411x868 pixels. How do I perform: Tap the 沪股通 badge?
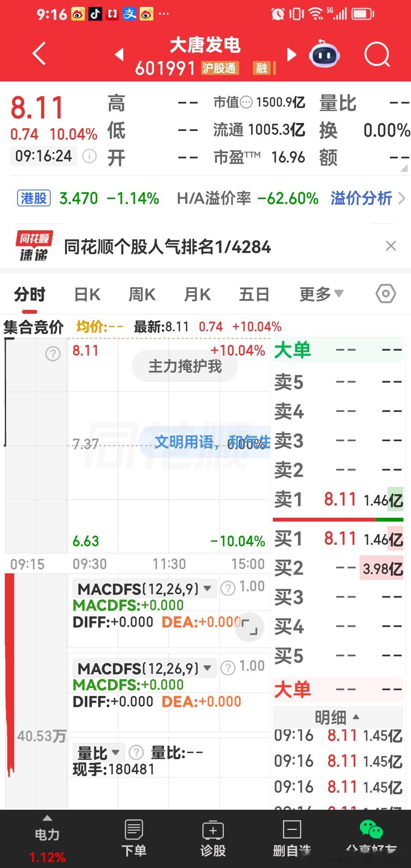click(x=220, y=68)
